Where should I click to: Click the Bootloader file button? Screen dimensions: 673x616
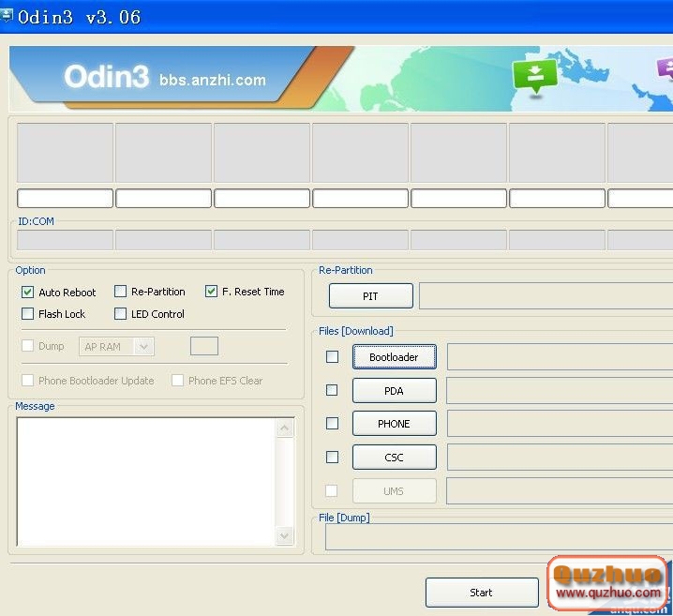pyautogui.click(x=395, y=356)
